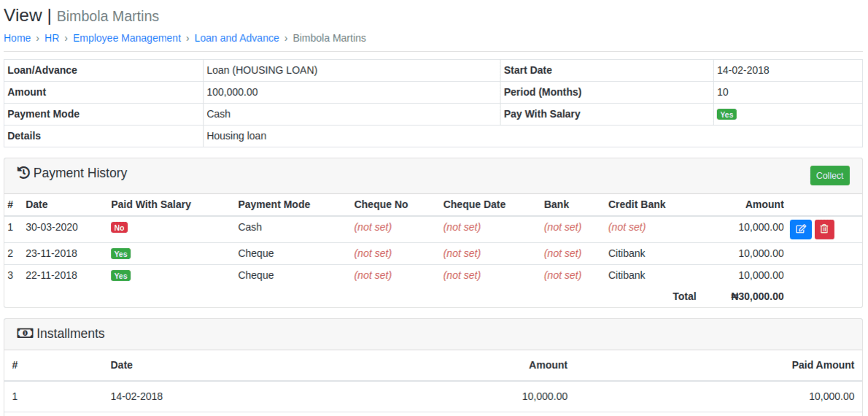Click the ₦30,000.00 total amount
Image resolution: width=868 pixels, height=416 pixels.
coord(757,296)
